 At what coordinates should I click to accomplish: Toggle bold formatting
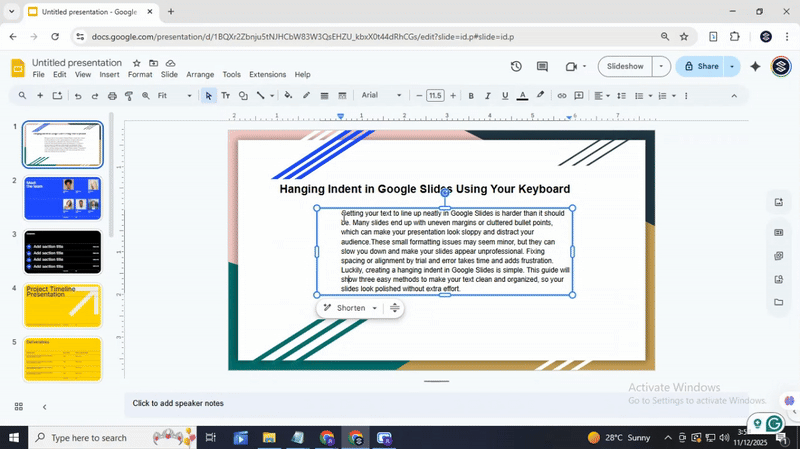[471, 96]
